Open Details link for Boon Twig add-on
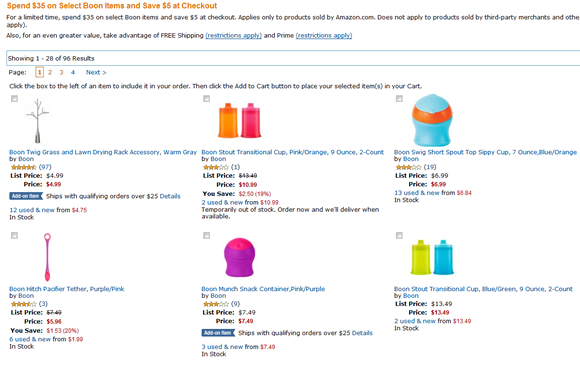The width and height of the screenshot is (580, 366). click(170, 196)
